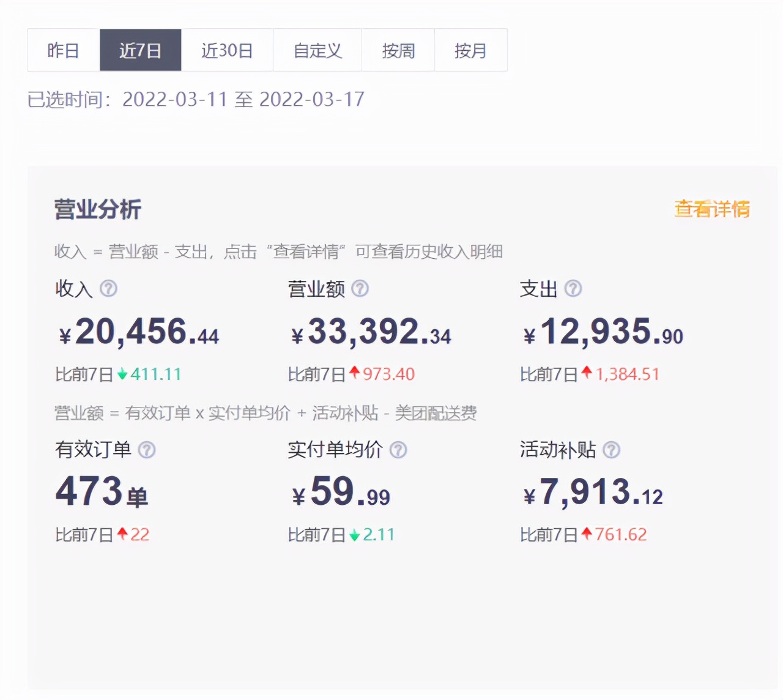This screenshot has height=700, width=783.
Task: Open the 自定义 custom date range tab
Action: coord(317,50)
